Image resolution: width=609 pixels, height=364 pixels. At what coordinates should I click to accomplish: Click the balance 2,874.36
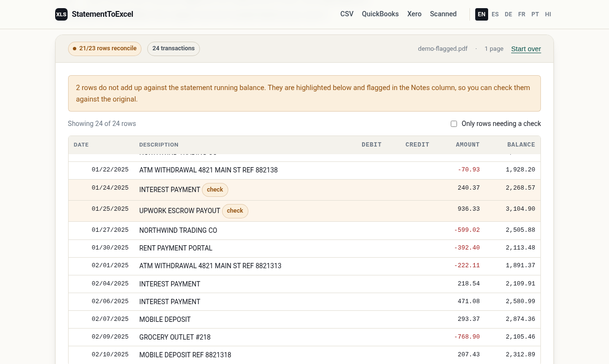520,319
